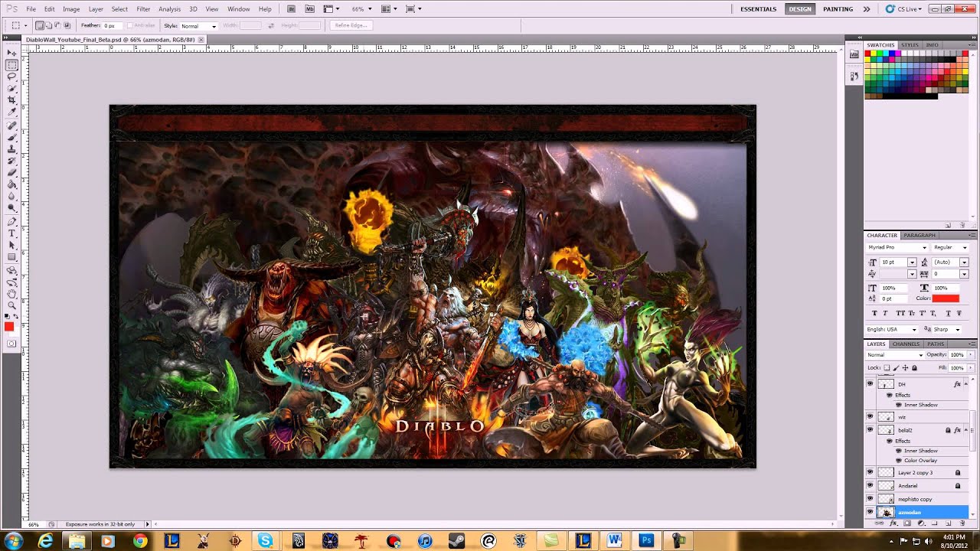Screen dimensions: 980x551
Task: Launch Mini Bridge from application bar
Action: point(309,9)
